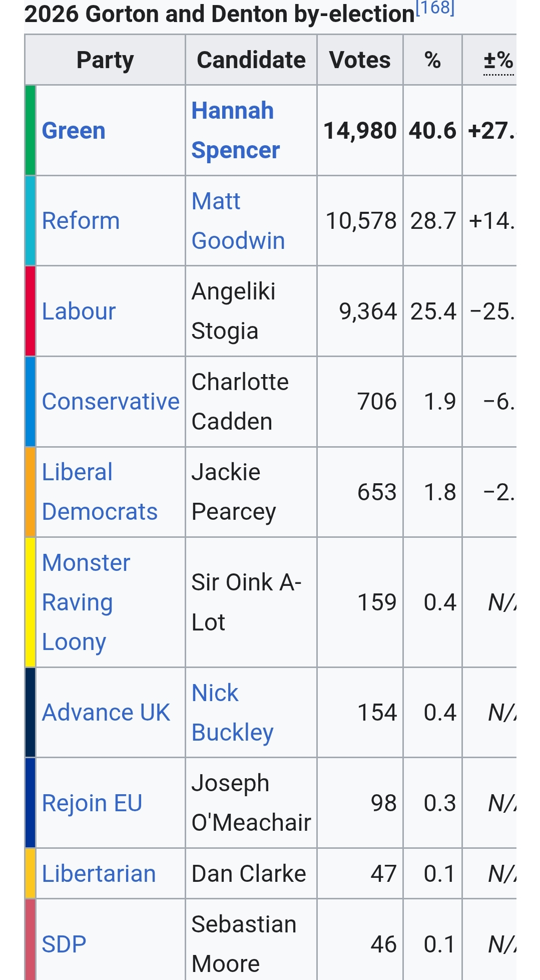This screenshot has height=980, width=540.
Task: Open citation reference 168
Action: [x=435, y=8]
